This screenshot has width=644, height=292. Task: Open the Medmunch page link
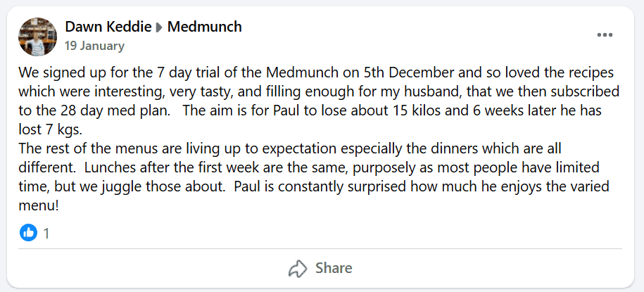coord(205,27)
